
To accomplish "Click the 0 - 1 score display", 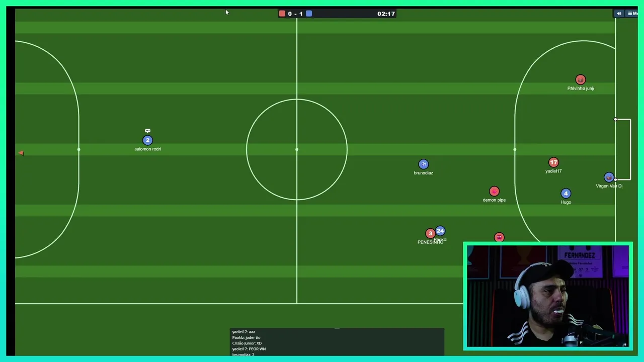I will point(295,14).
